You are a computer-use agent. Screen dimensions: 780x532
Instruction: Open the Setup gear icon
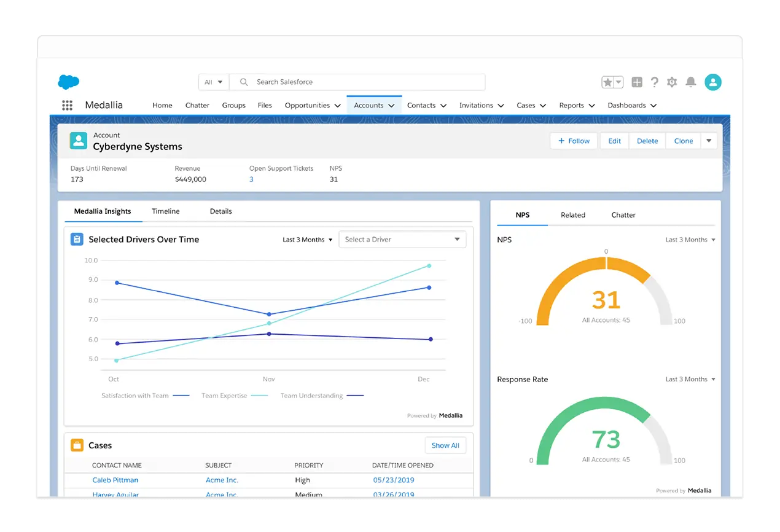click(672, 82)
